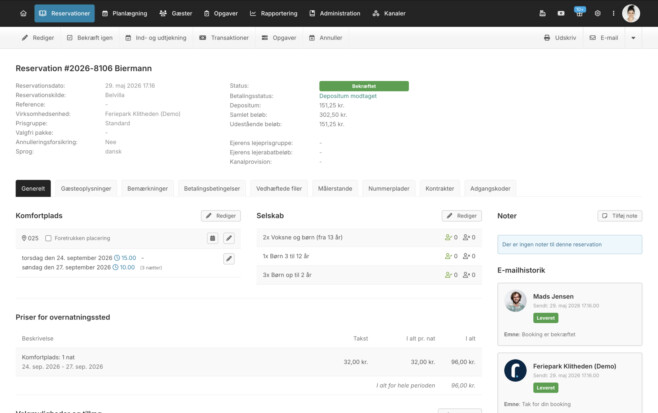Open the Depositum modtaget link
This screenshot has height=413, width=658.
348,96
